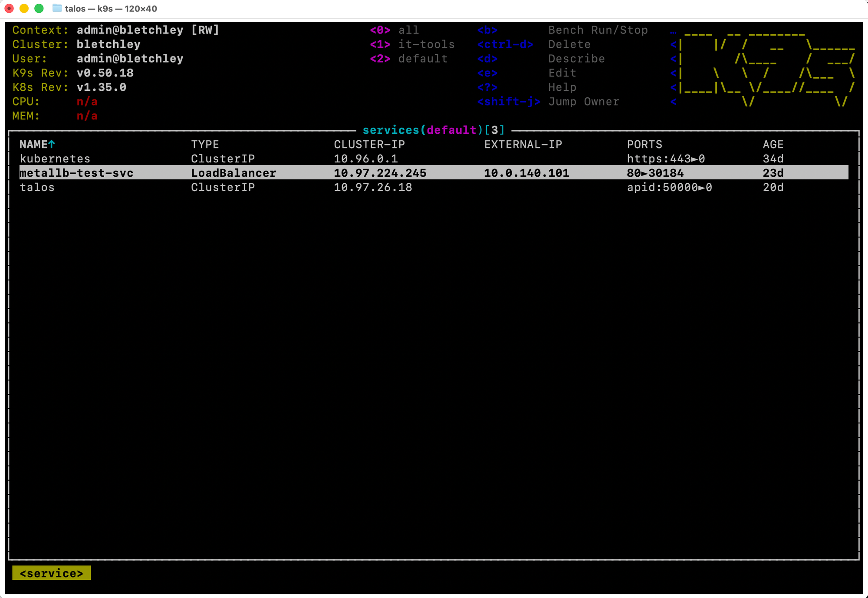
Task: Click the Describe command hint
Action: (576, 59)
